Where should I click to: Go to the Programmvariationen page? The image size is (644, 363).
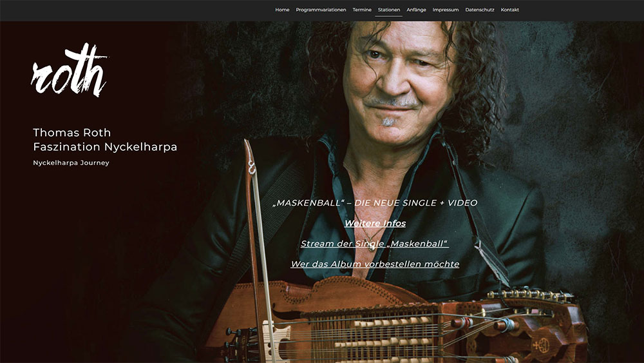[x=321, y=10]
